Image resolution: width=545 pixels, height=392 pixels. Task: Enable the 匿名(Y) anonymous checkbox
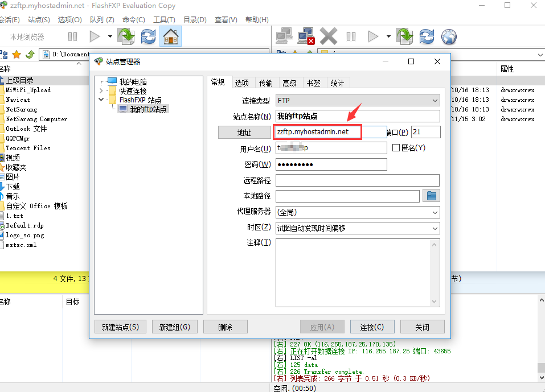396,148
